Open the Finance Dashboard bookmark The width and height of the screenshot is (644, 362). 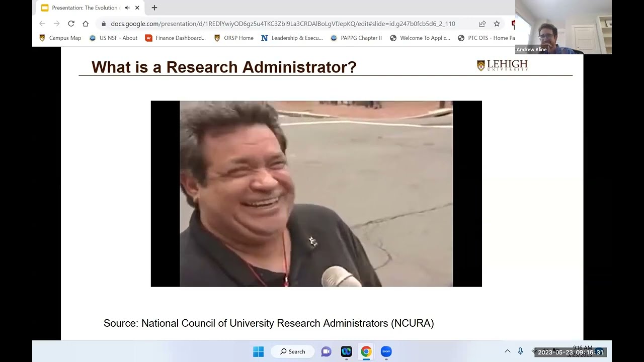coord(175,38)
